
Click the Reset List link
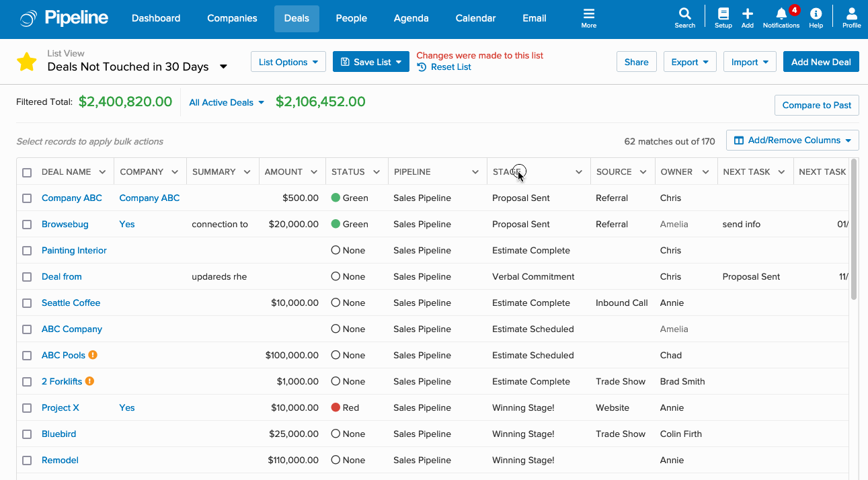(x=444, y=67)
